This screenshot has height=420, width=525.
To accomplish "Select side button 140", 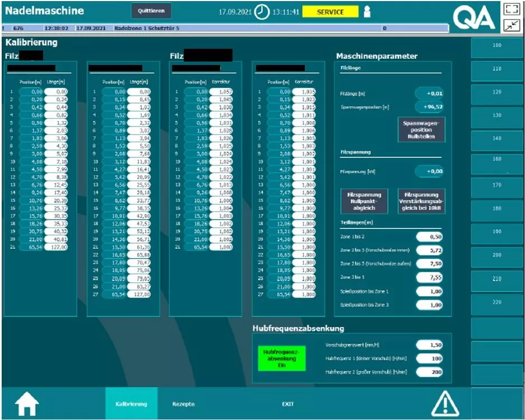I will pos(497,141).
